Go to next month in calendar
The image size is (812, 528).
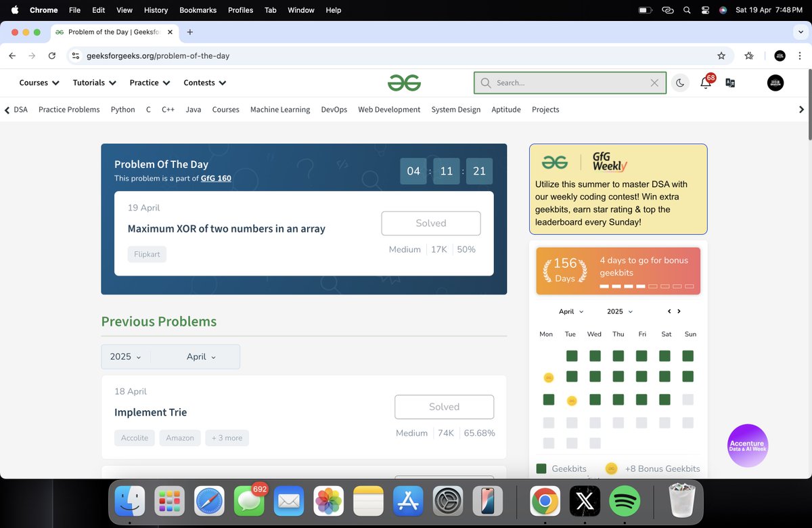click(679, 311)
